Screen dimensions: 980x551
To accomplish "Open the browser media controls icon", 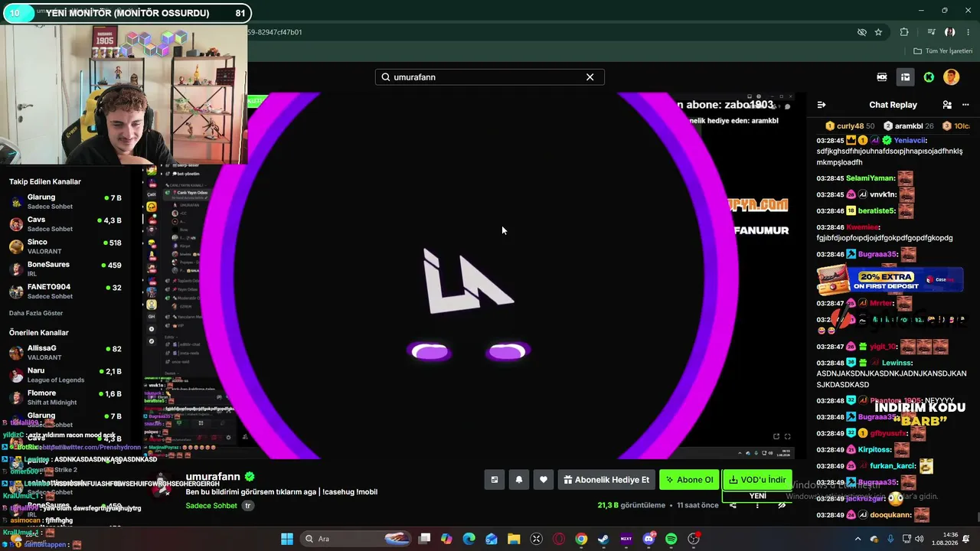I will pyautogui.click(x=931, y=32).
